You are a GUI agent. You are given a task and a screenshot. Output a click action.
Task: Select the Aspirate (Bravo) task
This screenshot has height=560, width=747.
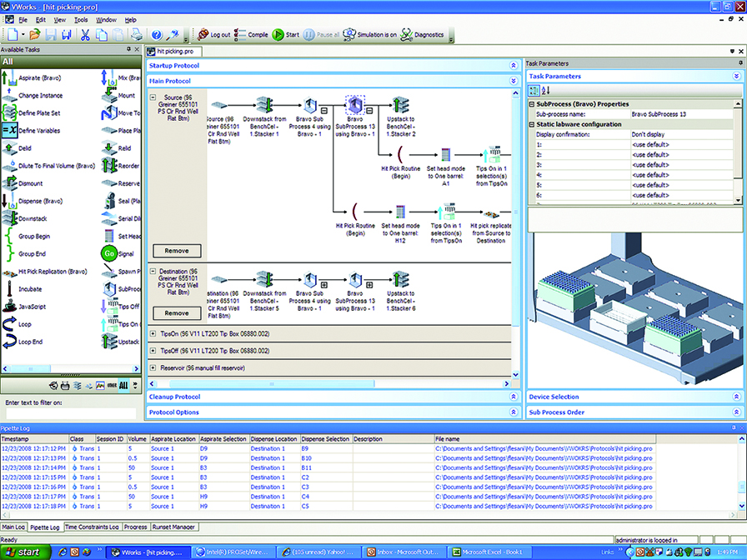click(x=32, y=78)
